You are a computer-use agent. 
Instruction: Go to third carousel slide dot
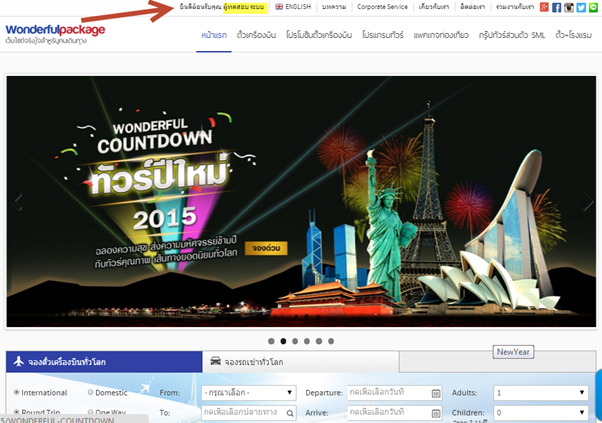[x=295, y=341]
